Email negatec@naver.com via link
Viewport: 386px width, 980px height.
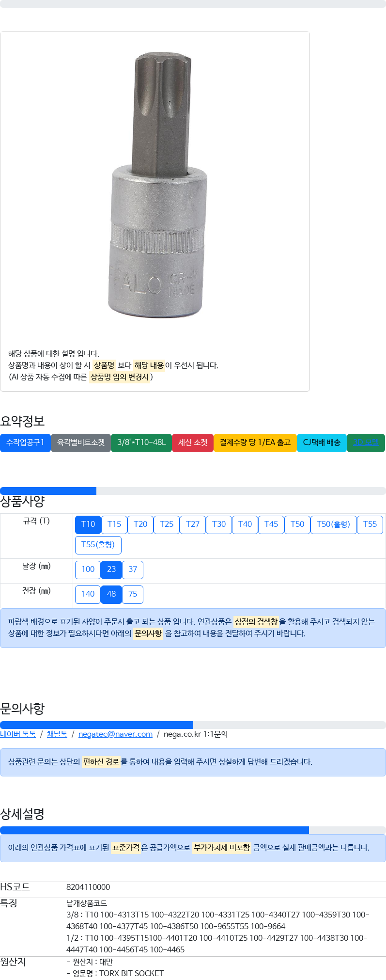pos(115,734)
